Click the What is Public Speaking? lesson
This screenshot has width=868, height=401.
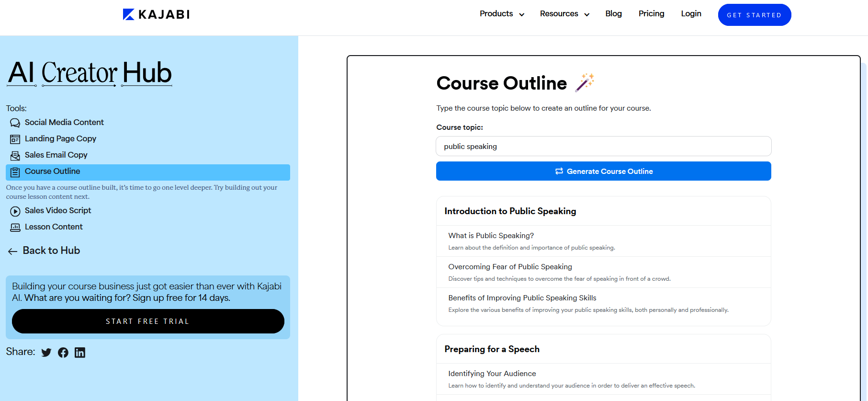491,236
